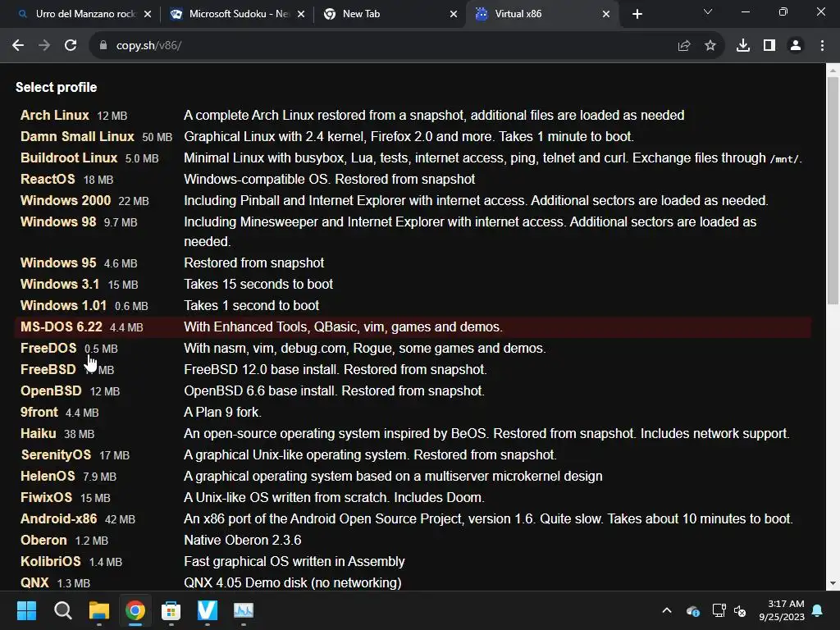Select the Windows 95 profile
This screenshot has width=840, height=630.
(58, 263)
